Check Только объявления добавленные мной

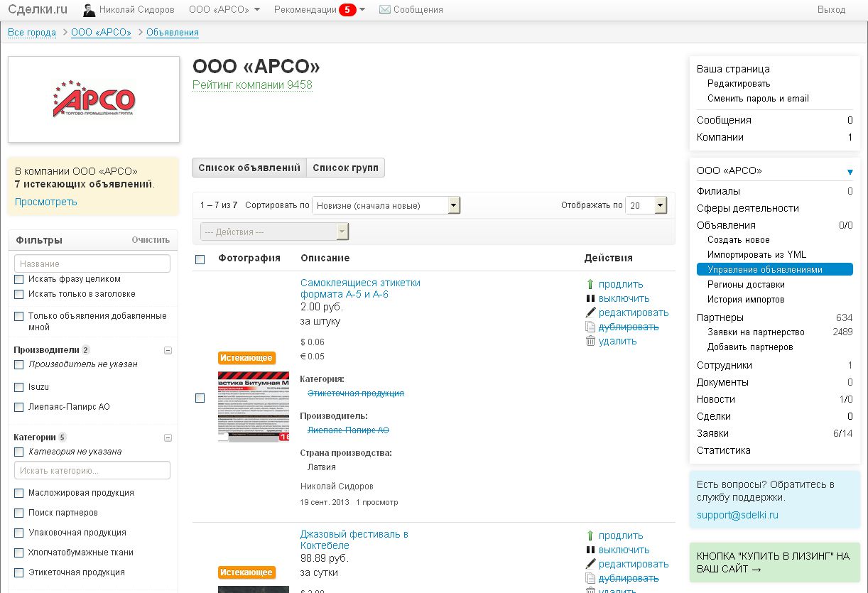coord(19,316)
